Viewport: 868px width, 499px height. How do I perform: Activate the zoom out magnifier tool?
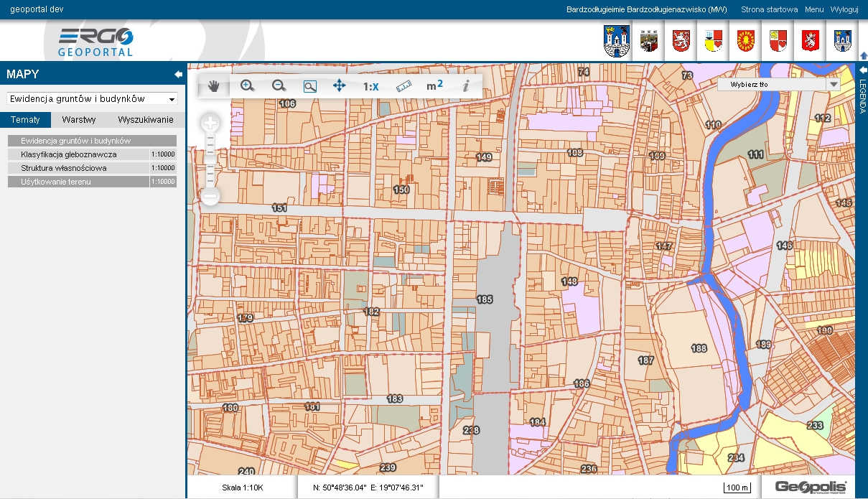click(279, 85)
